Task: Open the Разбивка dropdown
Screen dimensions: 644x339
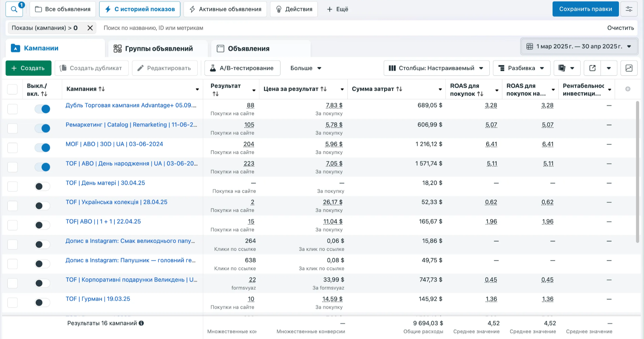Action: tap(521, 68)
